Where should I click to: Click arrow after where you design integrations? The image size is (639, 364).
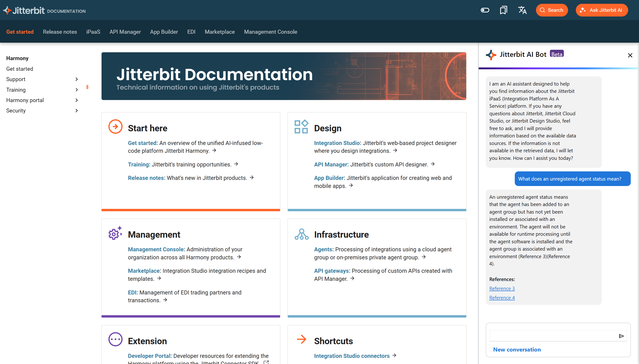point(395,150)
